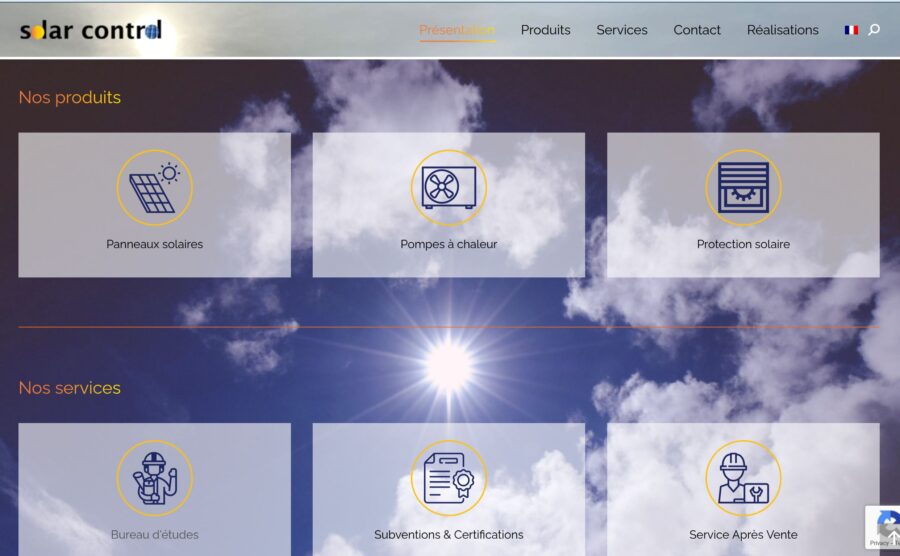Open the Présentation menu item
Viewport: 900px width, 556px height.
pos(456,30)
